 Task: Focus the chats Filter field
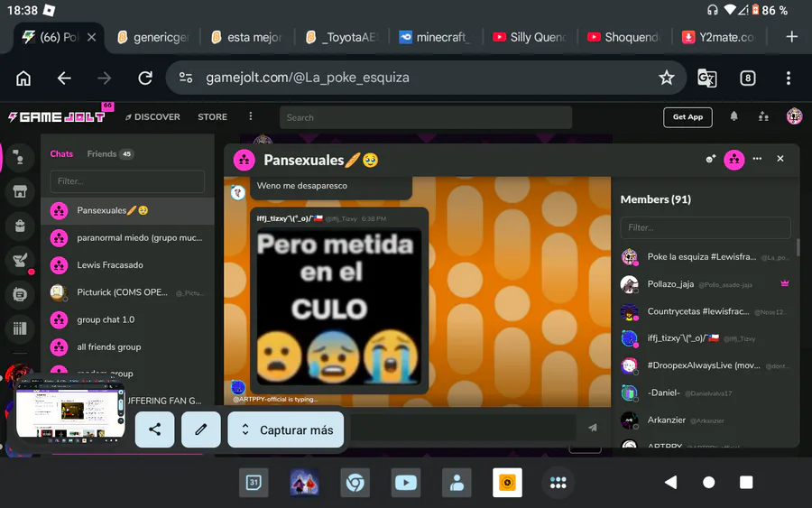coord(127,181)
